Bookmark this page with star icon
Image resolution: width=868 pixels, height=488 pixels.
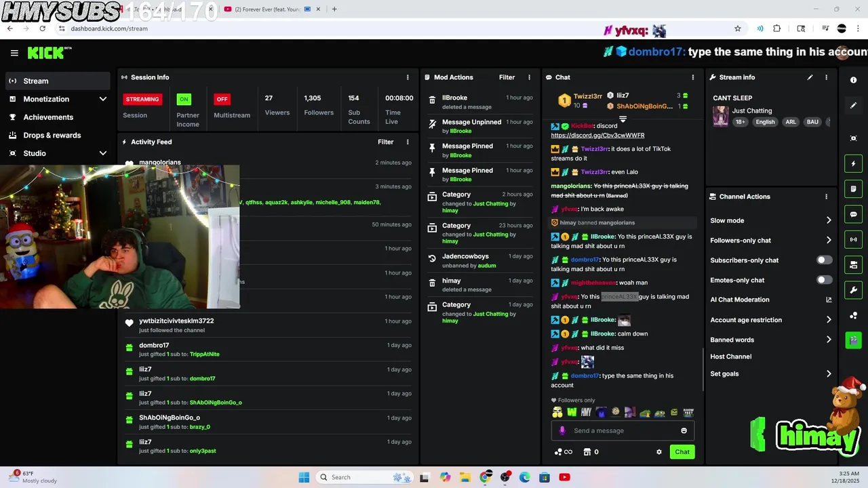(x=738, y=28)
